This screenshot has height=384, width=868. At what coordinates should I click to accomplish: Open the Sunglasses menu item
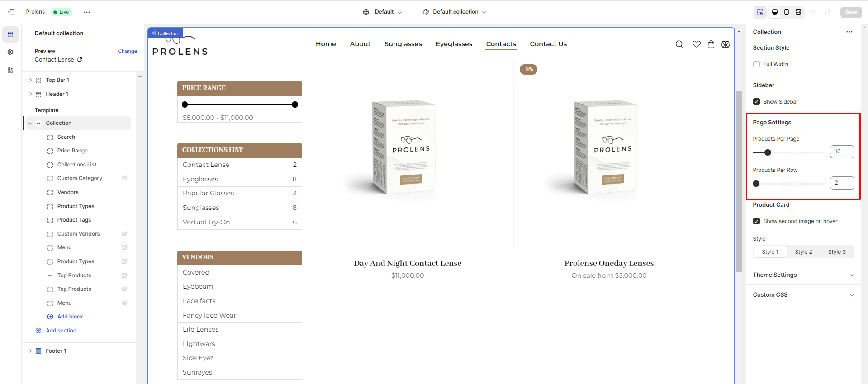pyautogui.click(x=403, y=44)
